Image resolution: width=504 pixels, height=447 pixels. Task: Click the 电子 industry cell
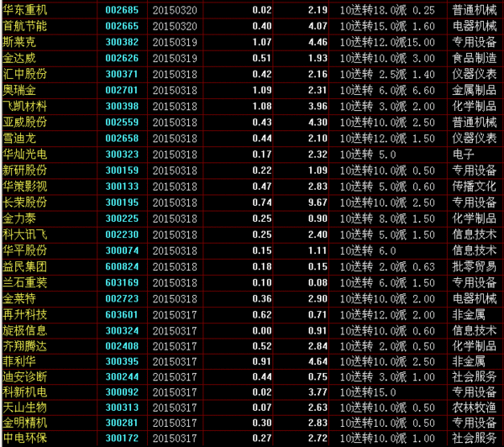point(463,154)
